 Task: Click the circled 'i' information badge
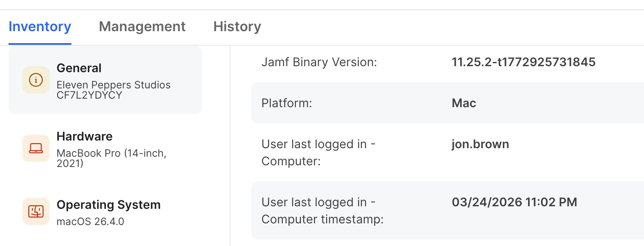[35, 79]
